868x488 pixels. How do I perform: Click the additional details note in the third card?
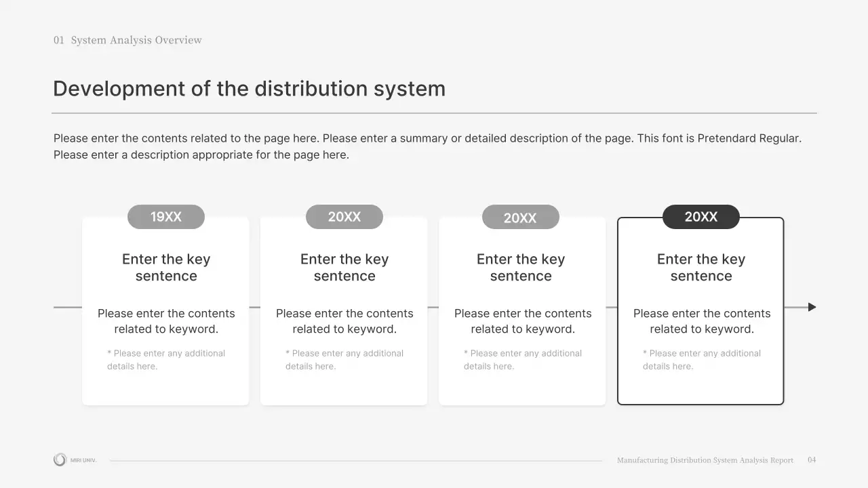[522, 360]
